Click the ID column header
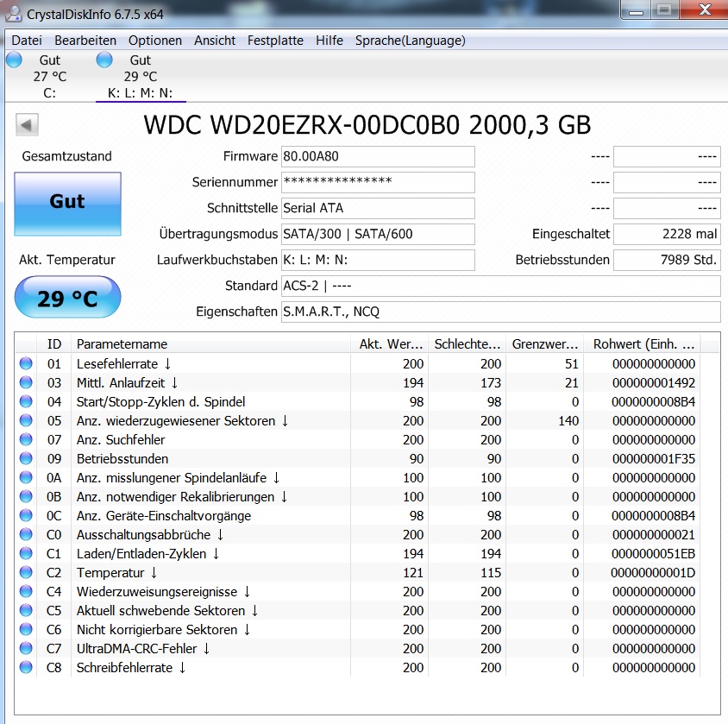The width and height of the screenshot is (728, 724). 53,344
